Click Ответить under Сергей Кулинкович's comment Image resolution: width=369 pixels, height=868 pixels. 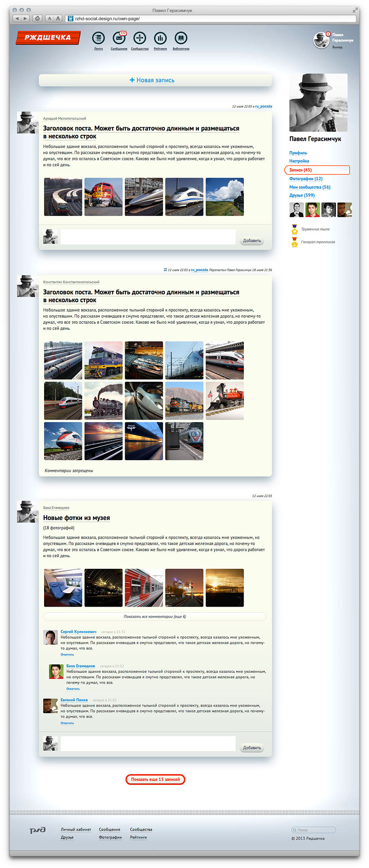click(67, 654)
